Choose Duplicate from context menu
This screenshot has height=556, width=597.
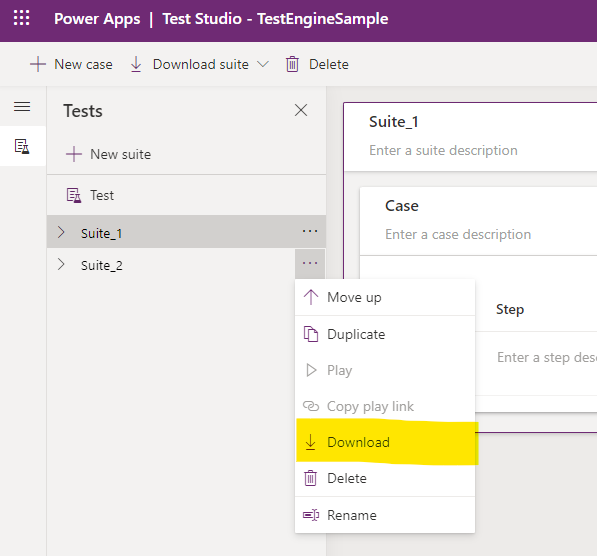tap(385, 334)
